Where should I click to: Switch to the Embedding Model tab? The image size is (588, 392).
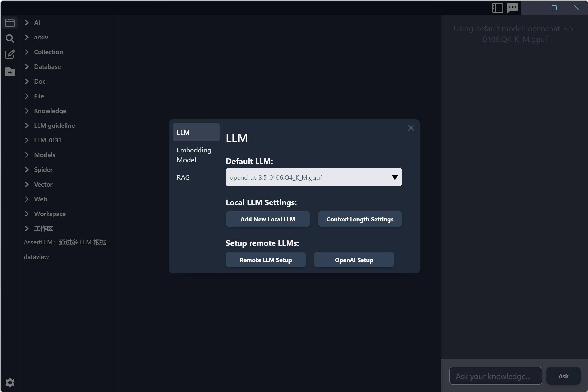(194, 155)
